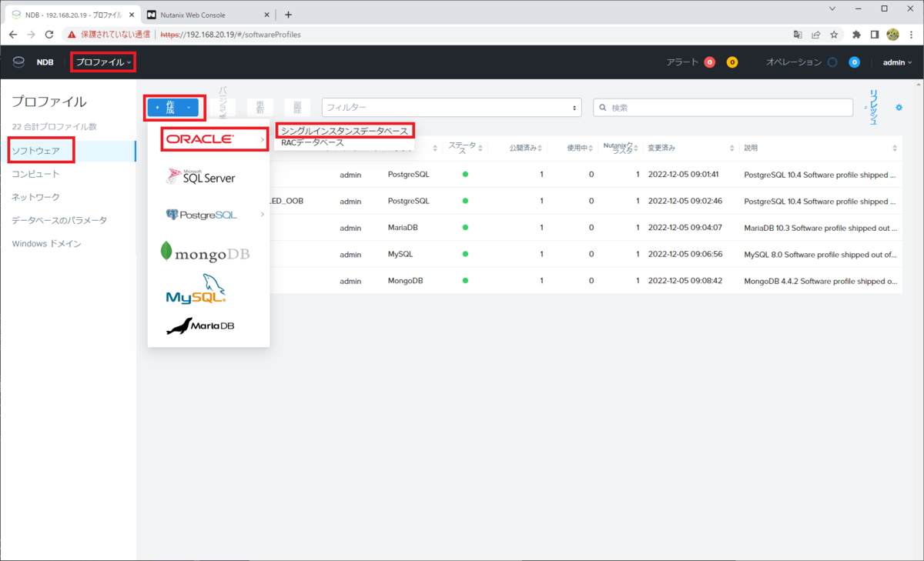Click the 2022-12-05 09:01:41 timestamp cell
Viewport: 924px width, 561px height.
[x=685, y=175]
